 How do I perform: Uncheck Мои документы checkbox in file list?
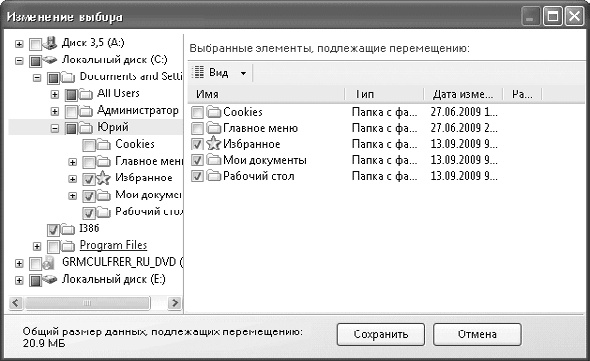click(197, 160)
